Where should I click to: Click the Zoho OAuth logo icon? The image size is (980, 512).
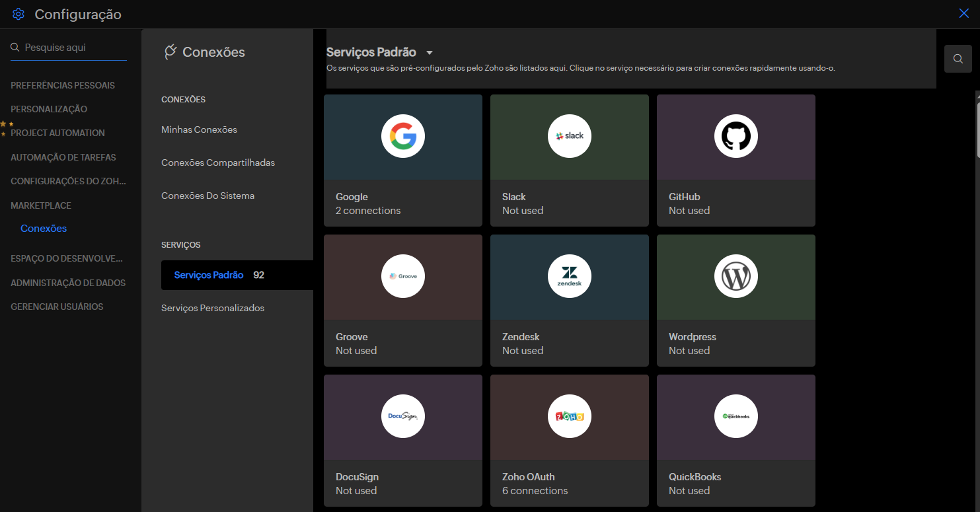click(x=570, y=416)
